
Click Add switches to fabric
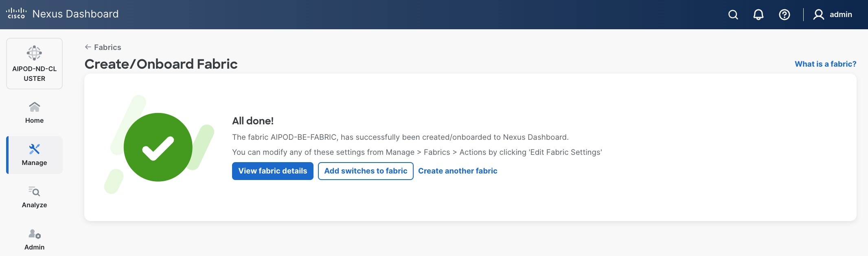[366, 171]
